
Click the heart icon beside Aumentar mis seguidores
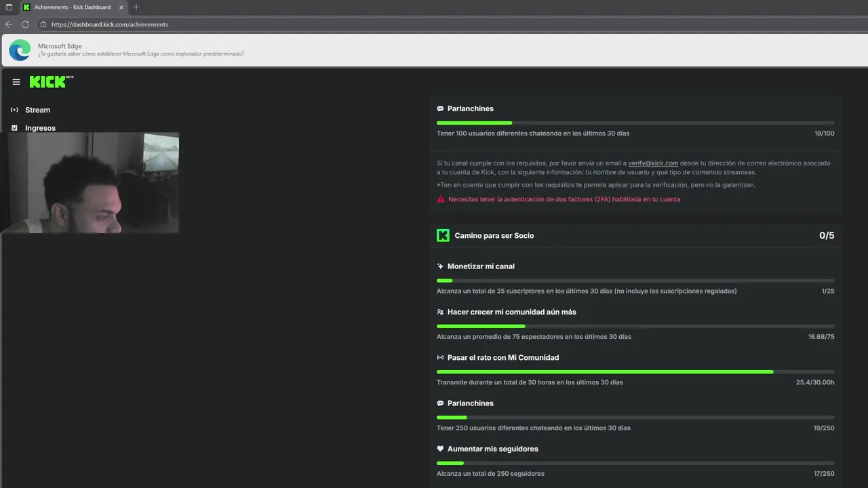click(x=440, y=449)
